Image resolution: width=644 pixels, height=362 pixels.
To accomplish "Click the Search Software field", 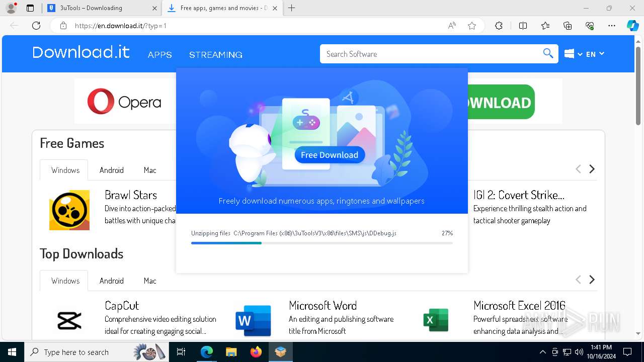I will (432, 54).
